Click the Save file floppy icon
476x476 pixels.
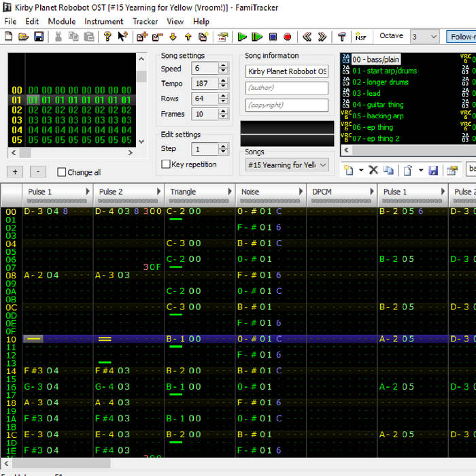tap(39, 37)
